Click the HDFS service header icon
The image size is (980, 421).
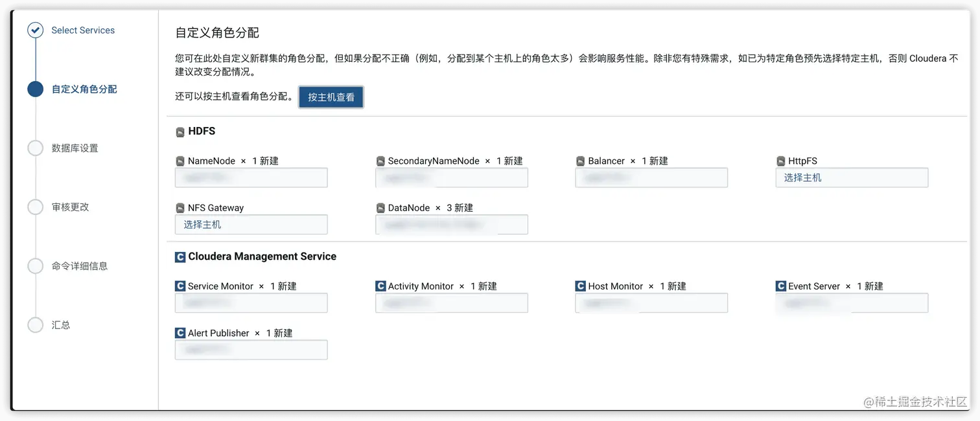[180, 132]
